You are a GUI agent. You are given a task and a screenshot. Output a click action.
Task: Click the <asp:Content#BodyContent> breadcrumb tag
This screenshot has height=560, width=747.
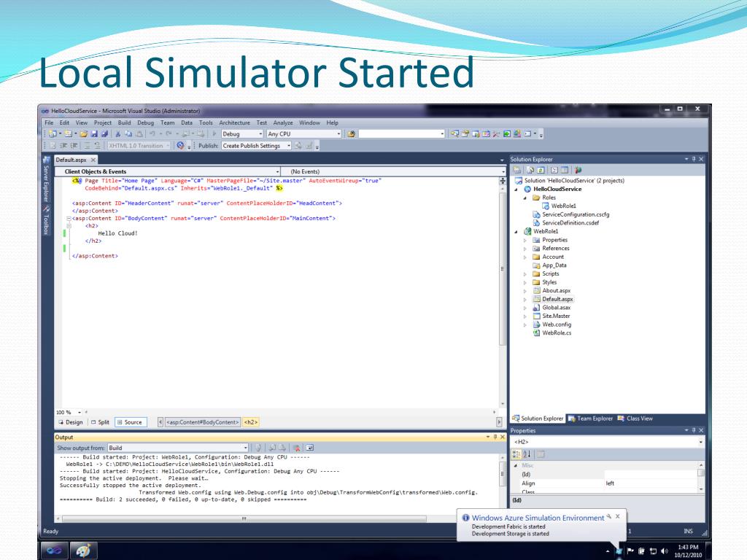203,422
